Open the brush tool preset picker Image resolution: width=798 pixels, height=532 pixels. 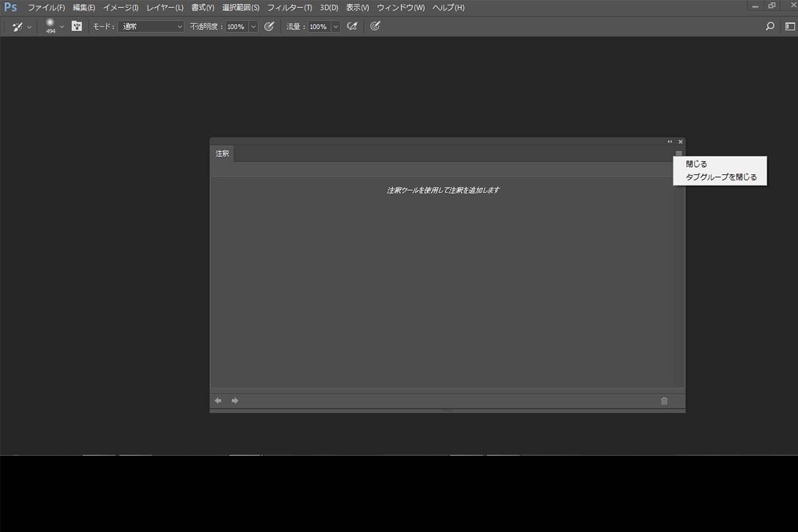[x=17, y=27]
